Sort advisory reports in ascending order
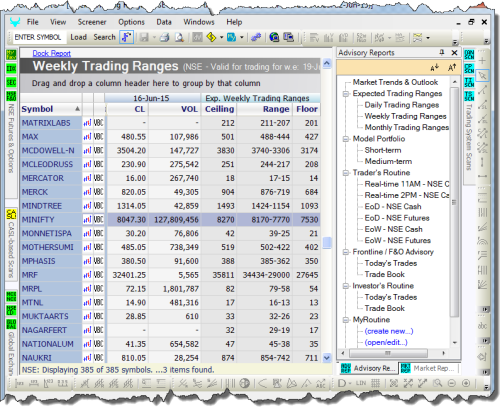500x407 pixels. (x=452, y=68)
